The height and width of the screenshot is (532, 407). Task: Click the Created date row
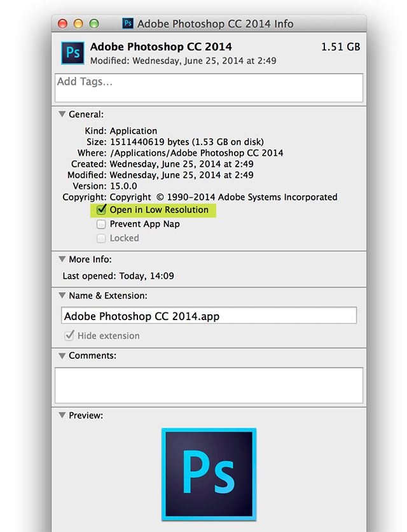162,164
